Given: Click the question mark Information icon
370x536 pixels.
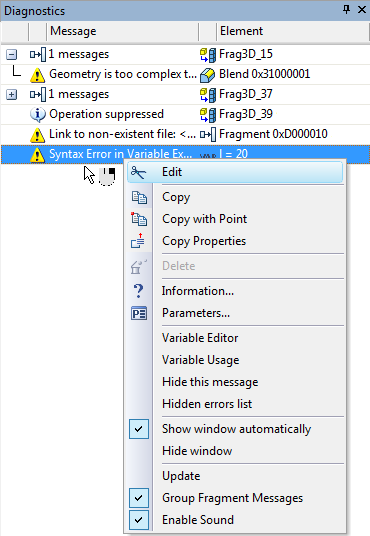Looking at the screenshot, I should click(138, 291).
